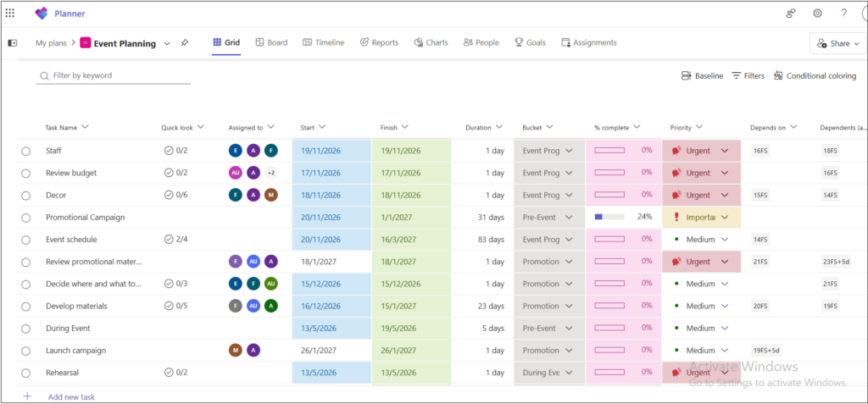Open the Task Name column menu
Image resolution: width=868 pixels, height=404 pixels.
85,127
